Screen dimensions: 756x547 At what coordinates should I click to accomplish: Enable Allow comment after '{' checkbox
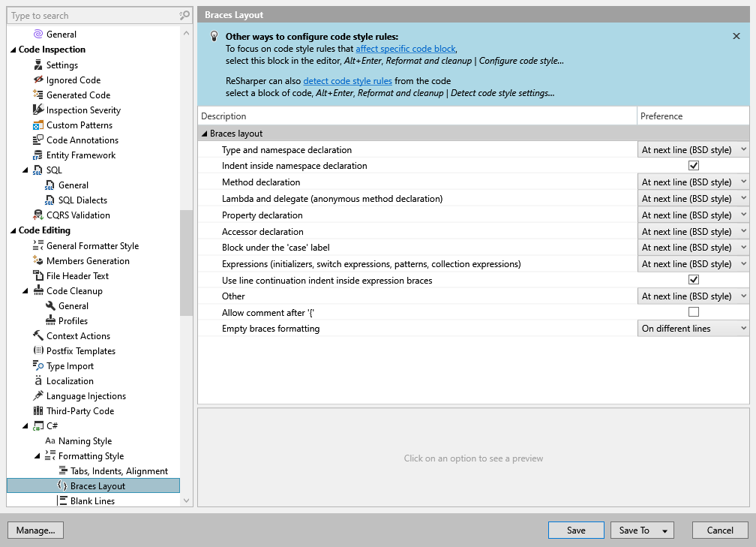693,312
